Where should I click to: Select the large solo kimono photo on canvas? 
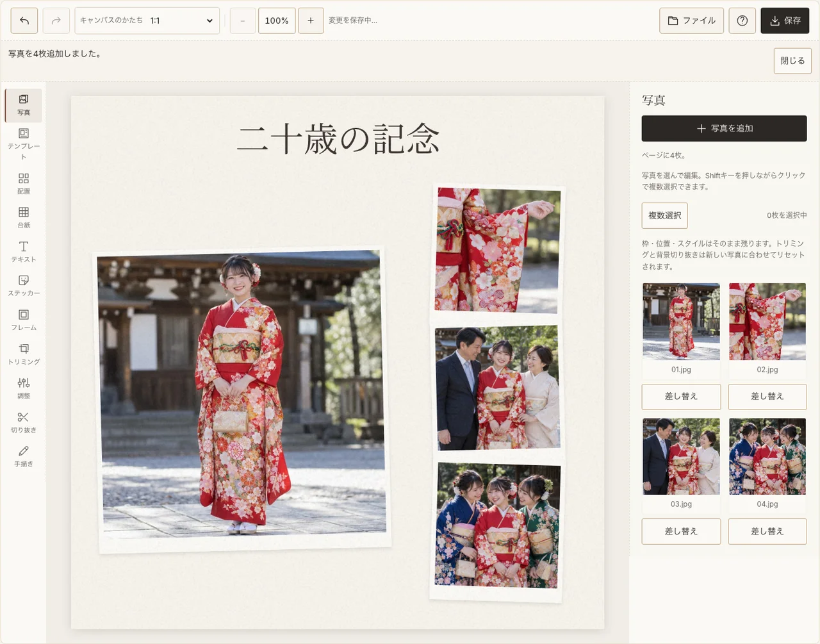coord(242,399)
